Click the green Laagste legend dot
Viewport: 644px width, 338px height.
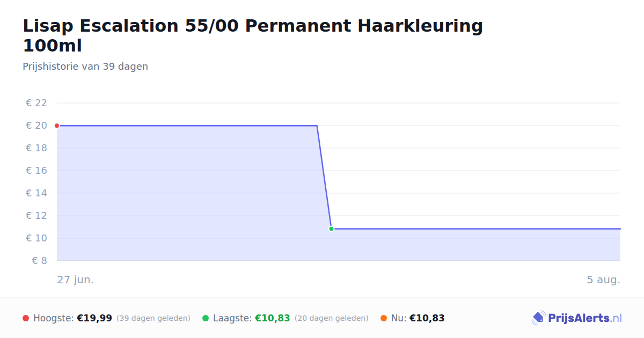206,318
